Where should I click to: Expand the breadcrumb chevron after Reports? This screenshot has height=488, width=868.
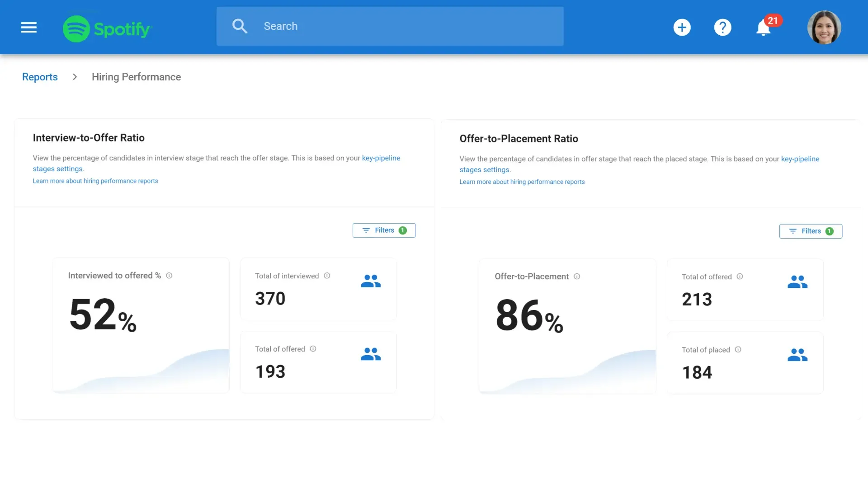pyautogui.click(x=75, y=77)
